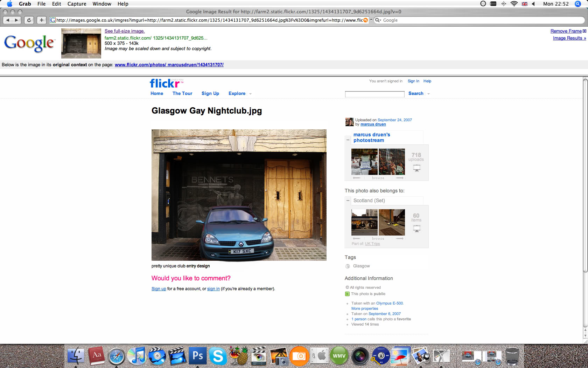Click the add bookmark plus button
Viewport: 588px width, 368px height.
click(42, 20)
